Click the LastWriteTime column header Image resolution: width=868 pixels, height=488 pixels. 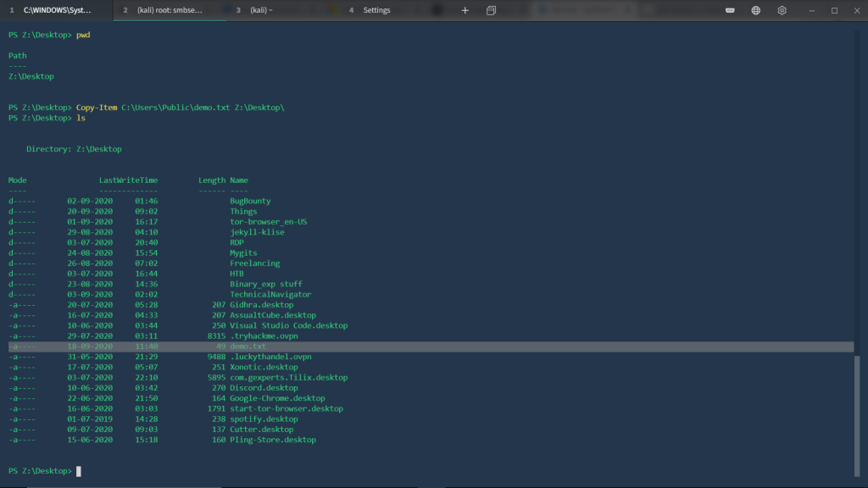129,180
